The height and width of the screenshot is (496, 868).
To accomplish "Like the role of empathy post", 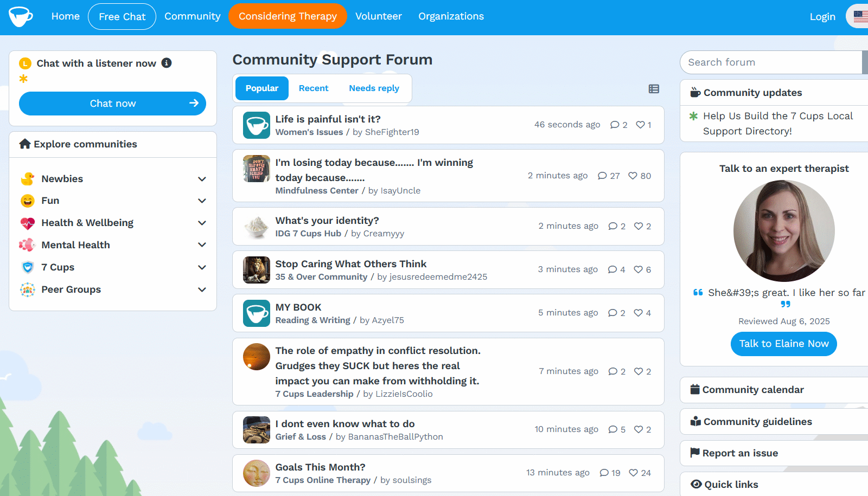I will point(639,371).
